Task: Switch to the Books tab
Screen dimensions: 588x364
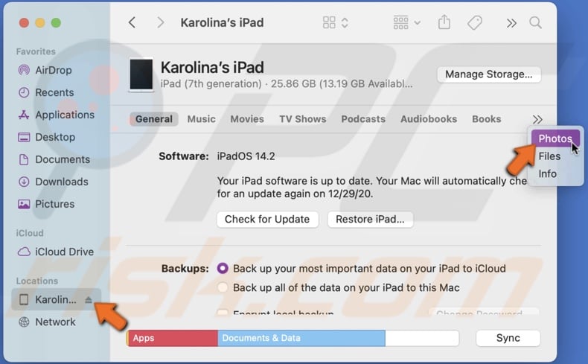Action: 486,119
